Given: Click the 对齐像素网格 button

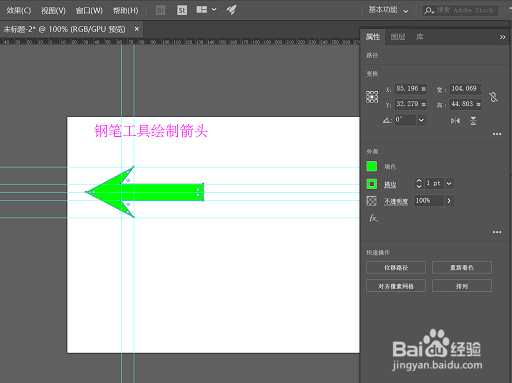Looking at the screenshot, I should click(x=396, y=286).
